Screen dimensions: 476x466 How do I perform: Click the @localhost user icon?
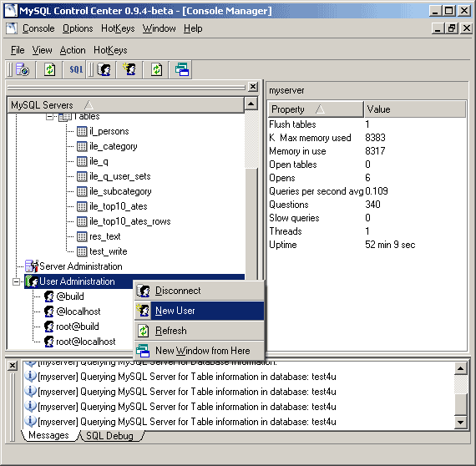point(49,312)
